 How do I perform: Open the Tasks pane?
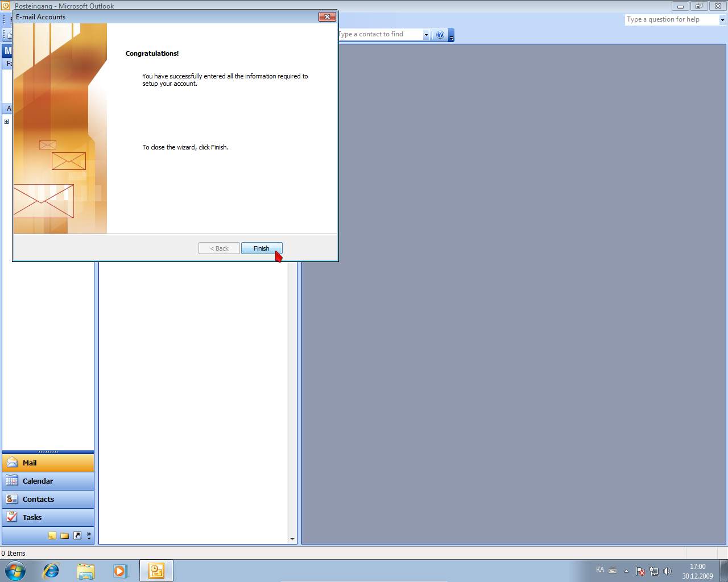pyautogui.click(x=48, y=517)
